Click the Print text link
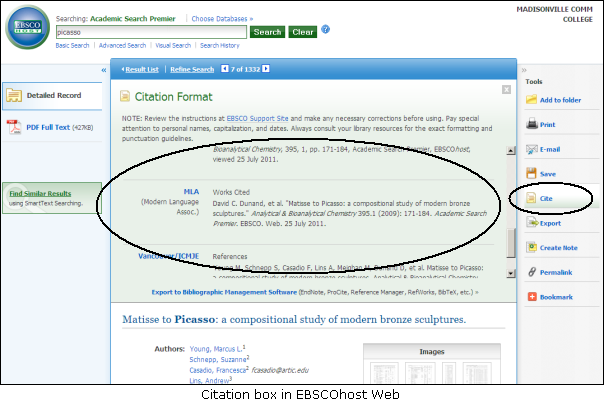 click(547, 124)
